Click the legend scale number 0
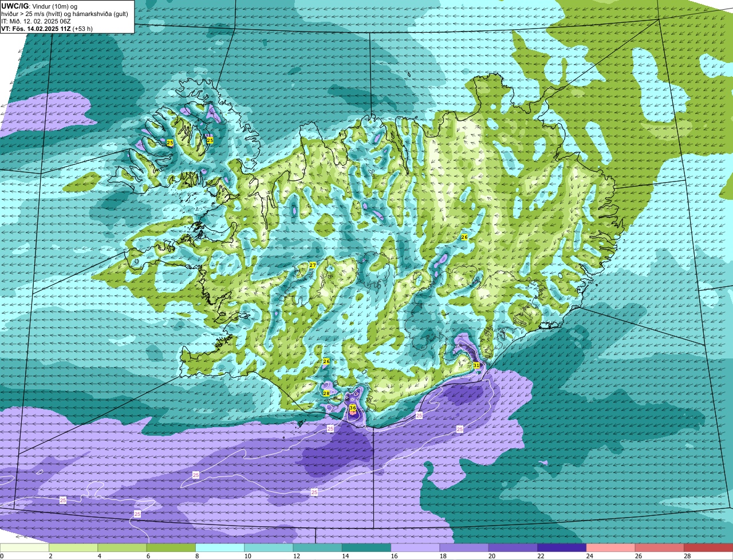733x560 pixels. tap(2, 556)
